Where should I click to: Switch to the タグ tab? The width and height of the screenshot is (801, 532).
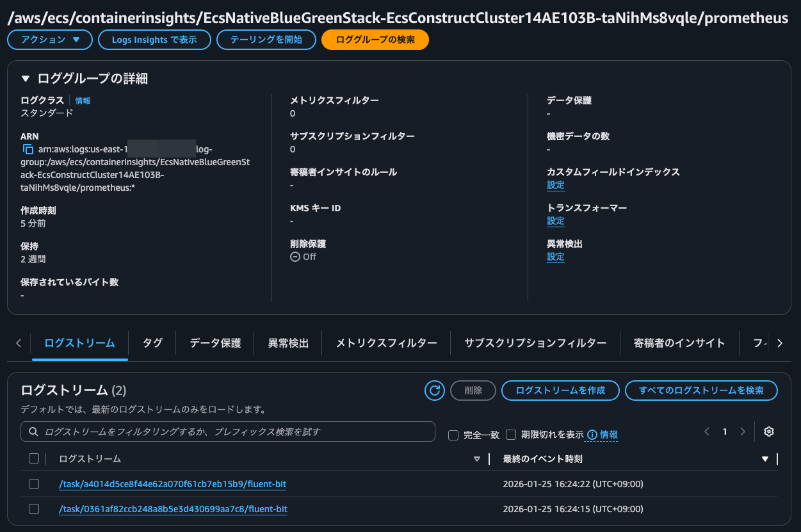(152, 343)
